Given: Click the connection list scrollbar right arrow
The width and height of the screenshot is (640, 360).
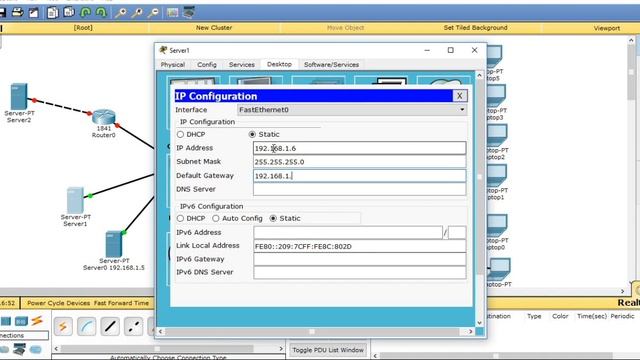Looking at the screenshot, I should click(x=281, y=349).
